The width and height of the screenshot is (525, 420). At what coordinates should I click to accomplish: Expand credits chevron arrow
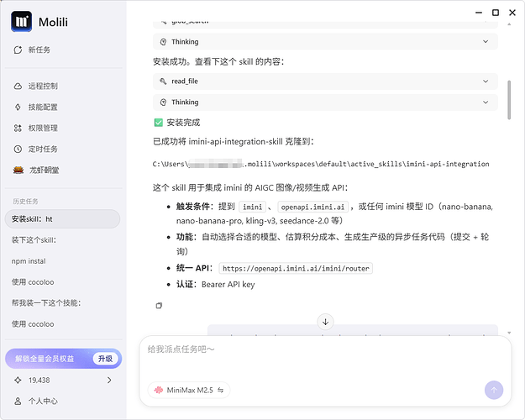coord(109,381)
